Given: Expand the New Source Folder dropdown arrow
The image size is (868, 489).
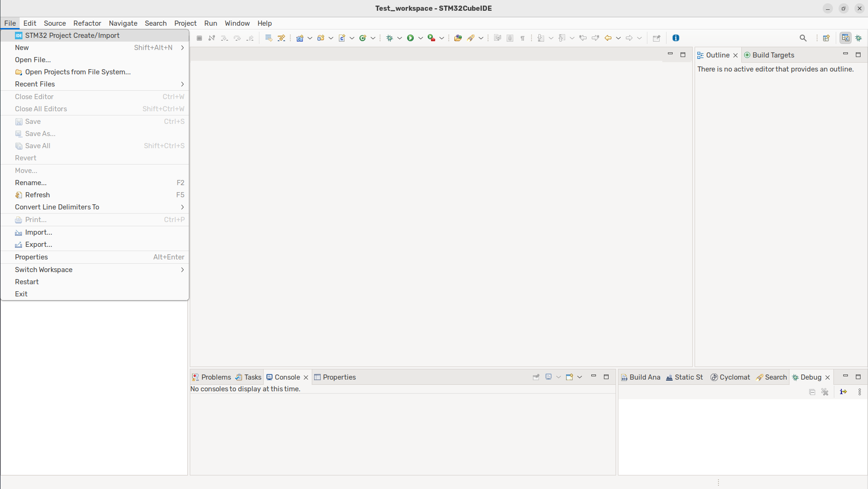Looking at the screenshot, I should pyautogui.click(x=331, y=38).
